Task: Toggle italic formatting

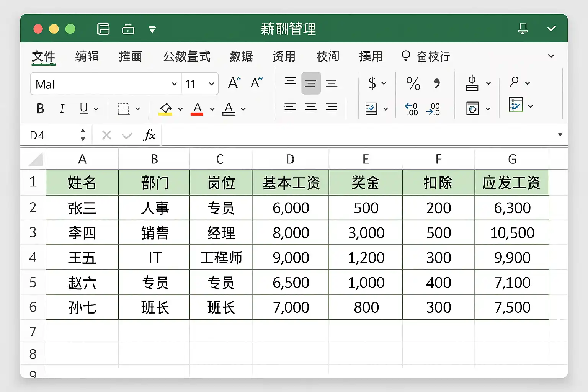Action: pos(62,109)
